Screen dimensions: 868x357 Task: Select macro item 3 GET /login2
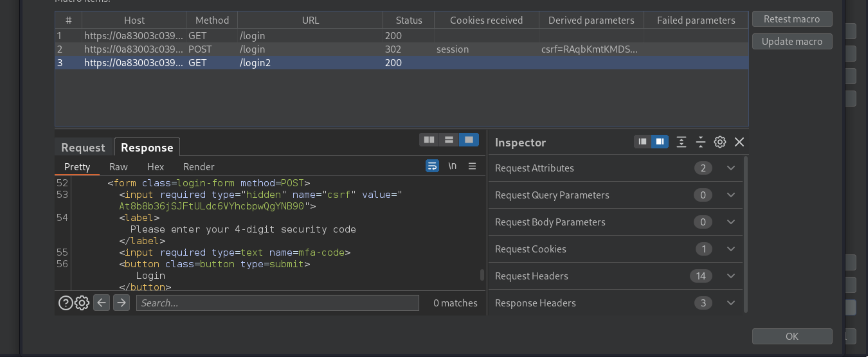[402, 63]
